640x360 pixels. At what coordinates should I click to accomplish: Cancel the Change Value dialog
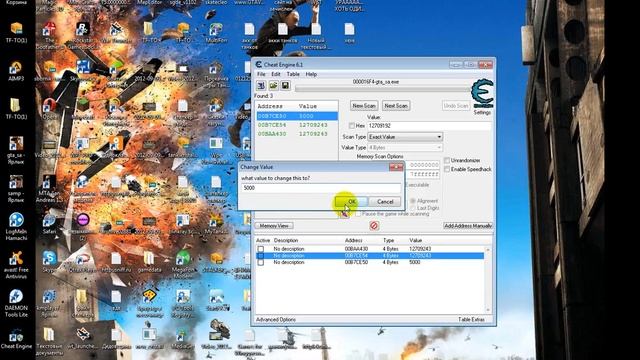pos(385,202)
